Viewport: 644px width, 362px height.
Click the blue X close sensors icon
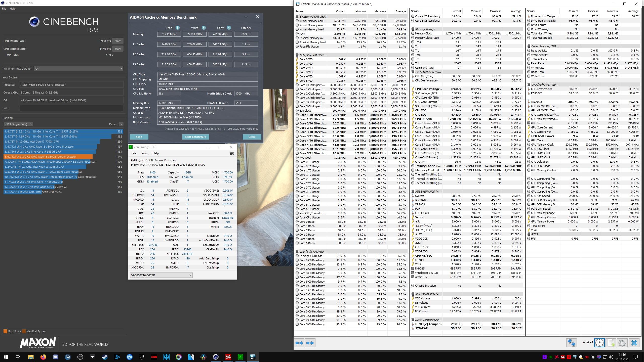(634, 343)
